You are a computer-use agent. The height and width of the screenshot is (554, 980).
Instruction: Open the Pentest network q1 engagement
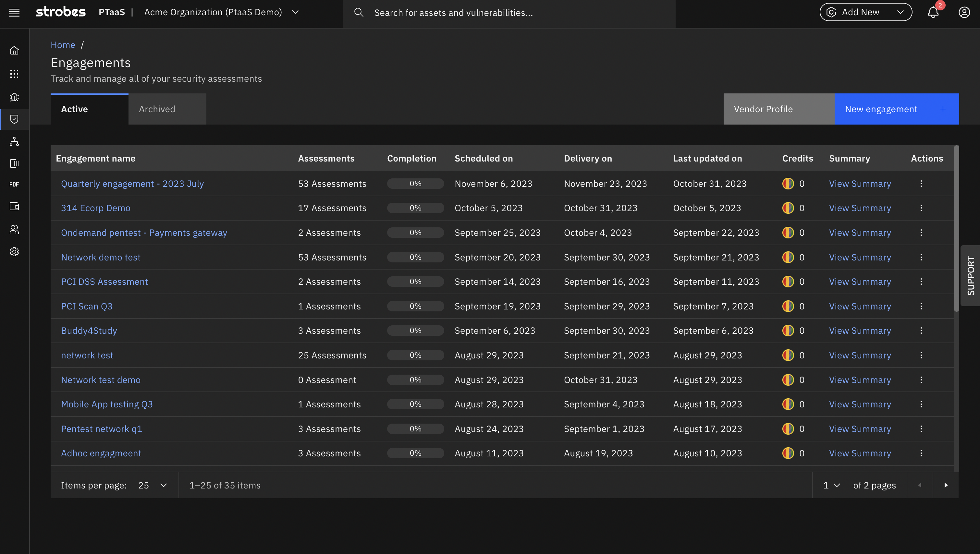(x=102, y=428)
